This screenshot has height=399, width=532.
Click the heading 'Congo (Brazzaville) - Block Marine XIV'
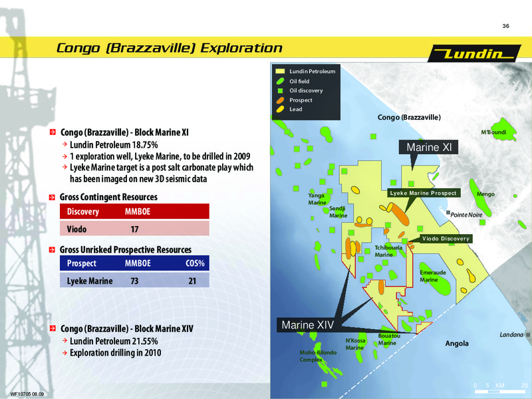[126, 329]
